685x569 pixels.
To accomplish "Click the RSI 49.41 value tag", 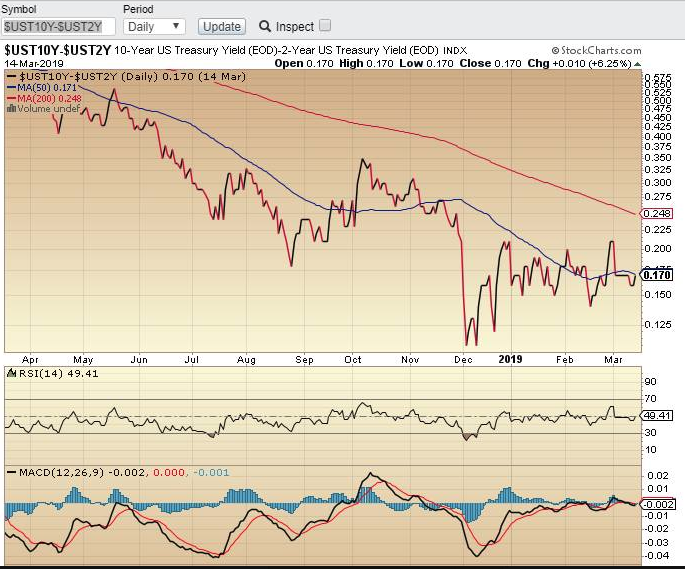I will (x=657, y=415).
